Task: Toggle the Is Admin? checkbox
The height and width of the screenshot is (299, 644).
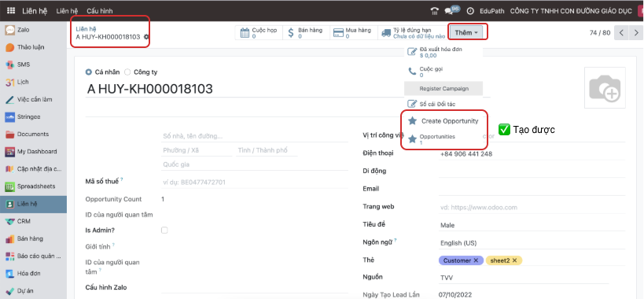Action: 164,231
